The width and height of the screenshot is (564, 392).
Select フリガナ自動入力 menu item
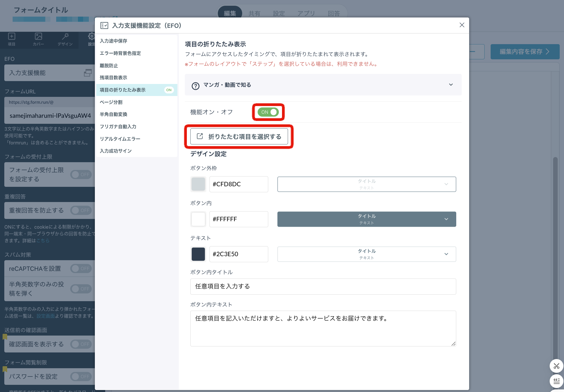[136, 127]
